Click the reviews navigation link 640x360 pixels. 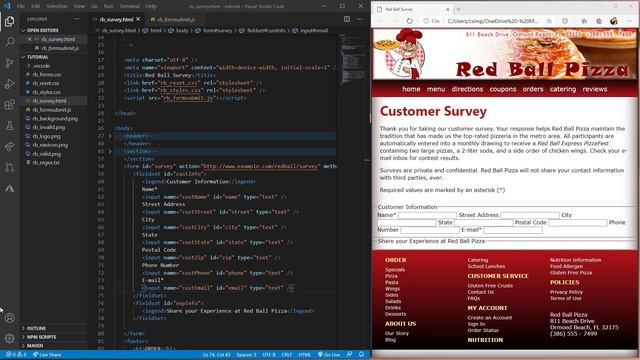coord(594,89)
